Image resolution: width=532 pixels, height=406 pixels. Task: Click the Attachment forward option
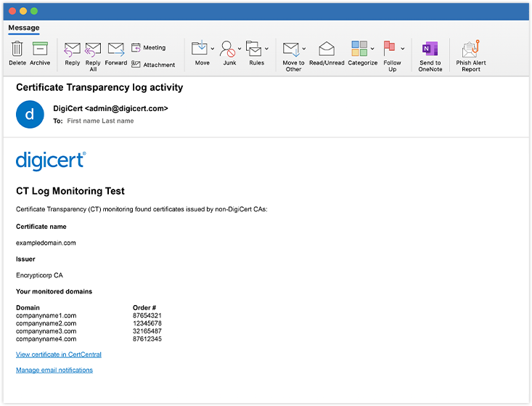[x=153, y=65]
